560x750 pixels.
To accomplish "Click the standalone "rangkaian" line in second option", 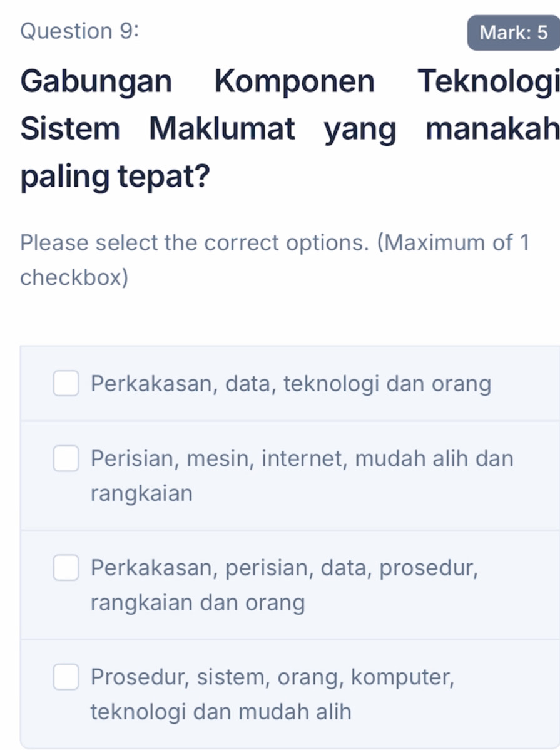I will pyautogui.click(x=142, y=494).
